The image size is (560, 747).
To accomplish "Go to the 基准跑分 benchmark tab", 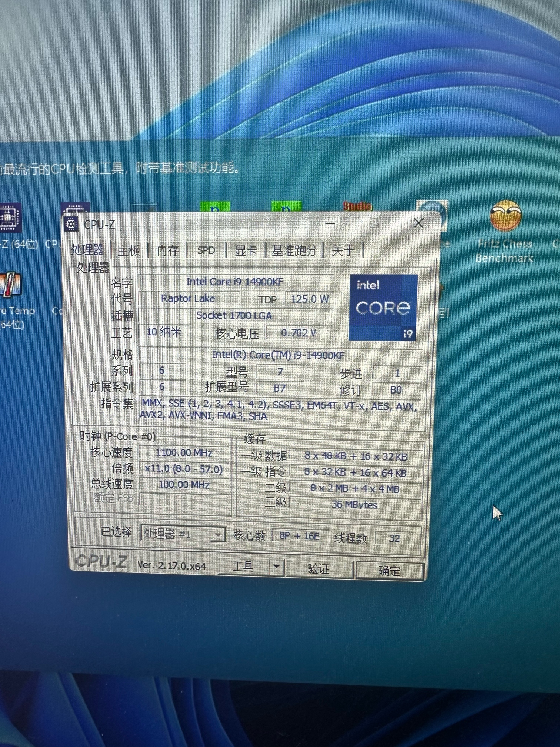I will tap(294, 251).
